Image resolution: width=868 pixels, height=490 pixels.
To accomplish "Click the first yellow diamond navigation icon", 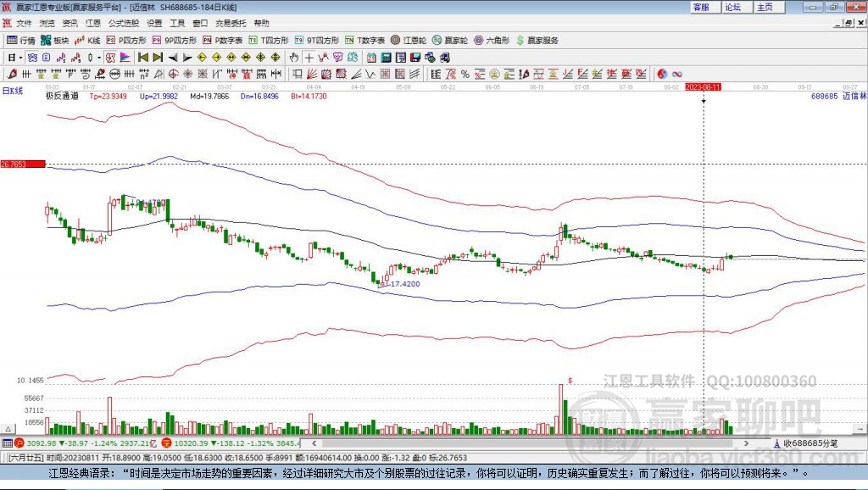I will [x=202, y=58].
